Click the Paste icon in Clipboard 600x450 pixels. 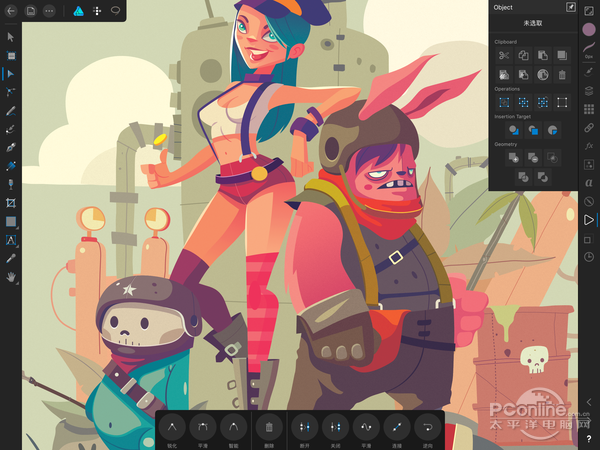[x=543, y=55]
